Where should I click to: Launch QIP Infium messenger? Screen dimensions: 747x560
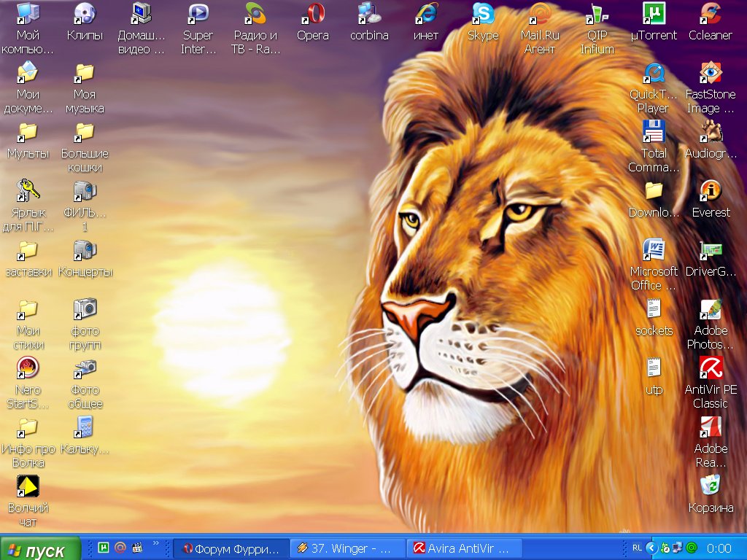[x=597, y=13]
